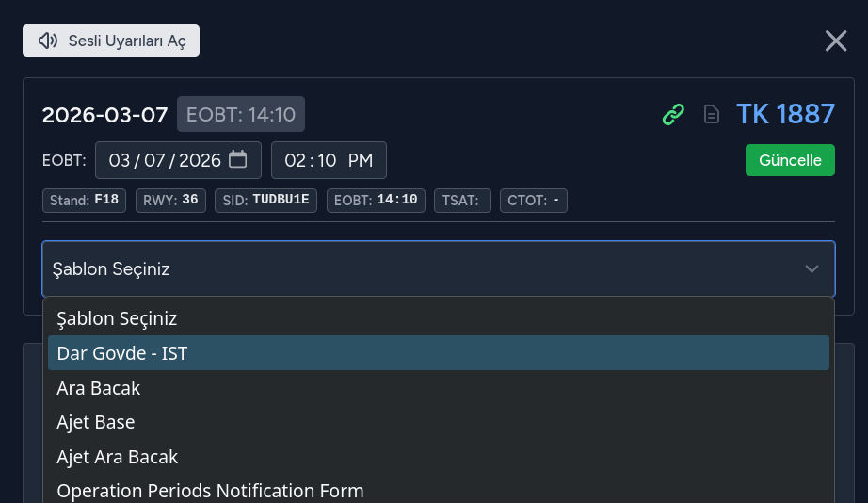The height and width of the screenshot is (503, 868).
Task: Open the calendar picker in EOBT date
Action: (238, 159)
